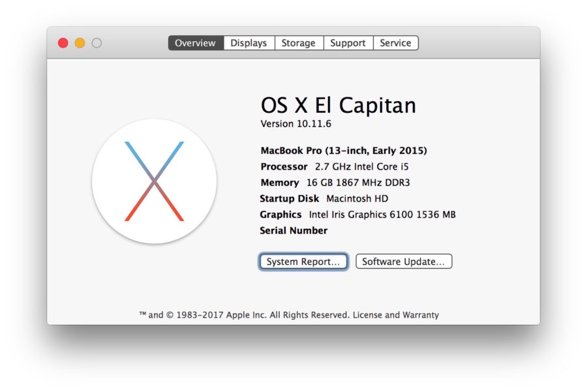
Task: Click the Software Update... button
Action: 404,262
